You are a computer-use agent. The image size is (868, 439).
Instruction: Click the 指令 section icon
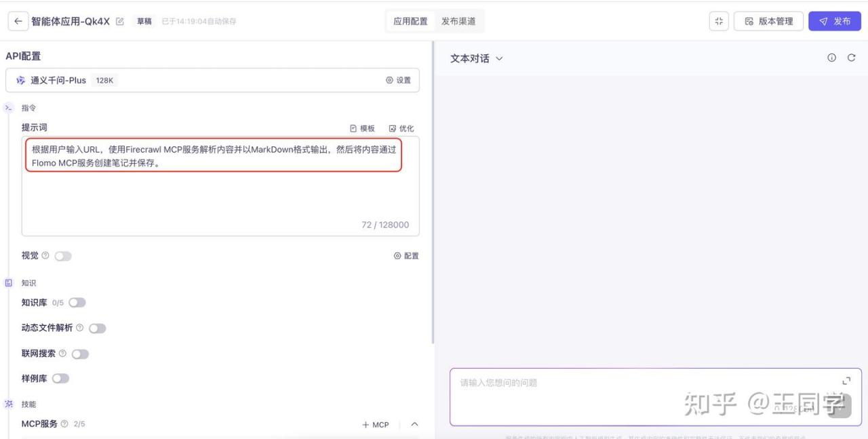(x=9, y=108)
